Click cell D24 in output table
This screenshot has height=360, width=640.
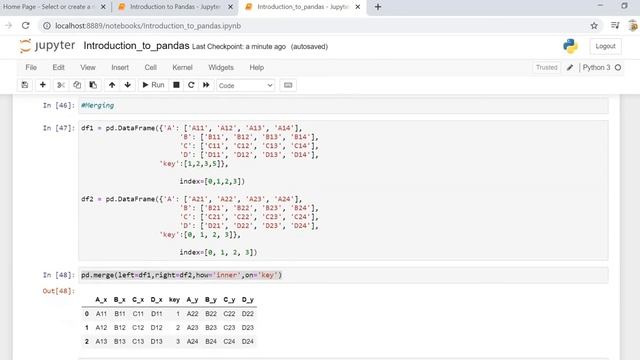click(x=247, y=341)
